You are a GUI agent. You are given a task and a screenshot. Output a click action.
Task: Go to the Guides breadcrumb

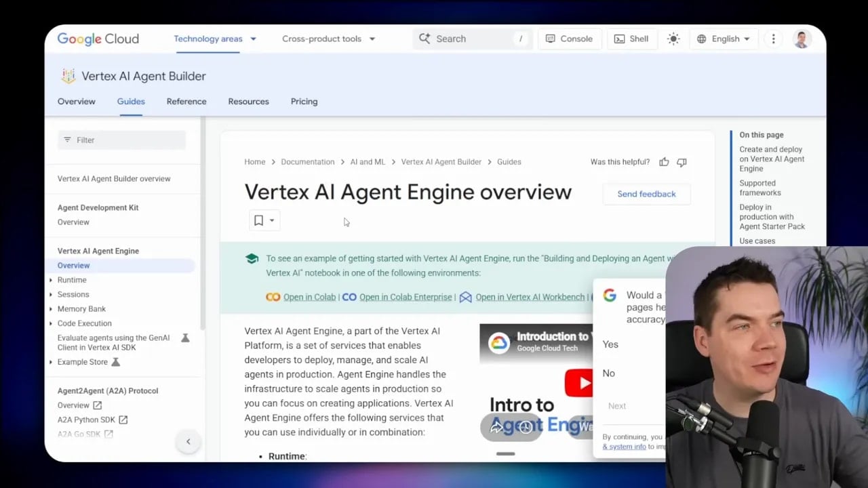coord(509,162)
